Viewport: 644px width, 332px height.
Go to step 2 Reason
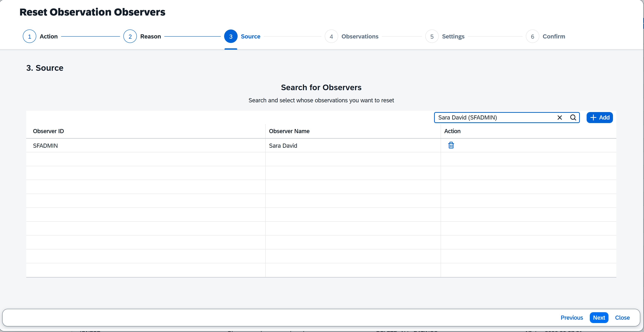(130, 36)
